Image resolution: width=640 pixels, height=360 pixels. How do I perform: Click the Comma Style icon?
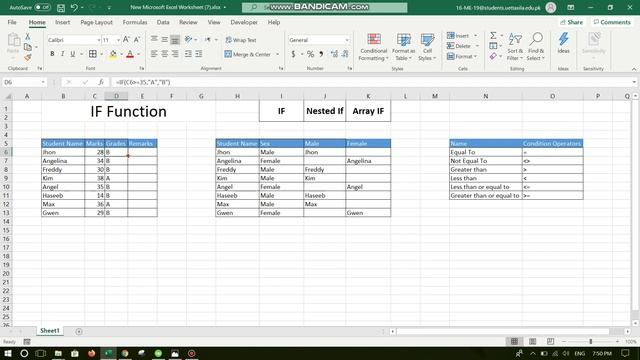[321, 54]
